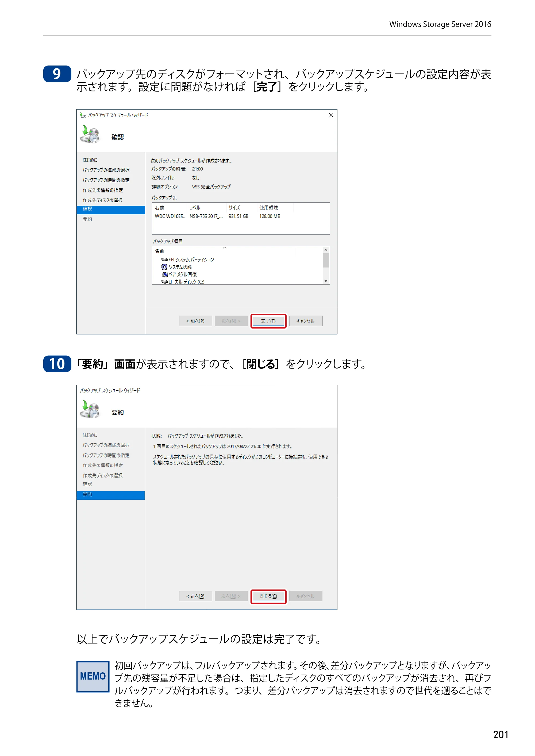Click the NSB-75S 2017_... label cell

tap(206, 216)
